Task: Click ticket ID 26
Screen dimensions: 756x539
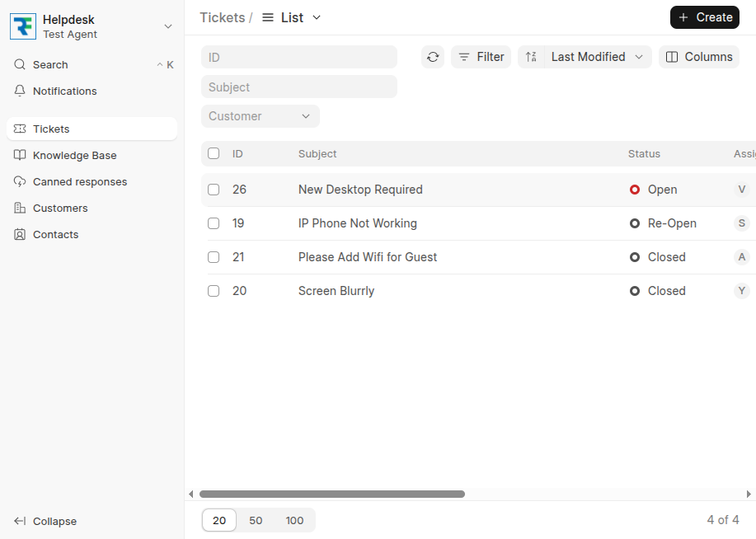Action: click(239, 190)
